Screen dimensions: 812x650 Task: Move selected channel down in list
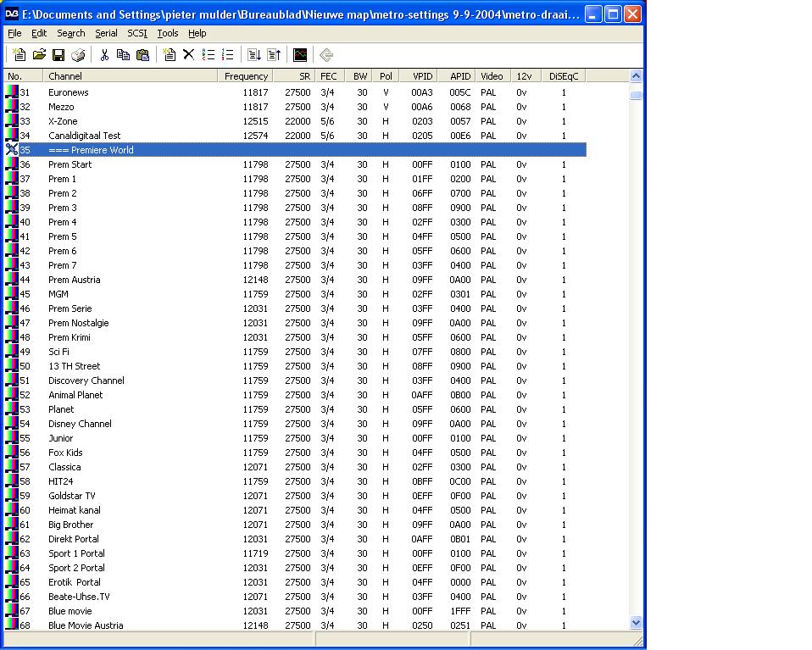pyautogui.click(x=253, y=54)
